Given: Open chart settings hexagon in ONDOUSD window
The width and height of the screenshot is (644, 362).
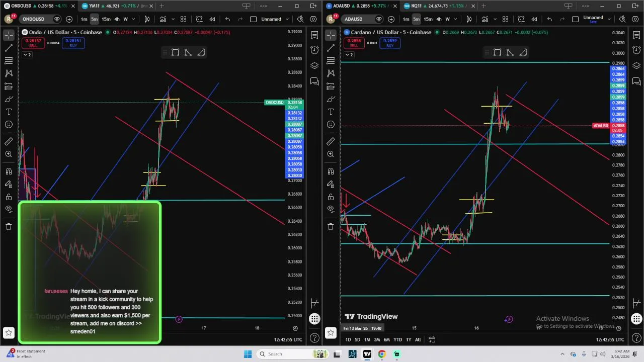Looking at the screenshot, I should [x=313, y=19].
